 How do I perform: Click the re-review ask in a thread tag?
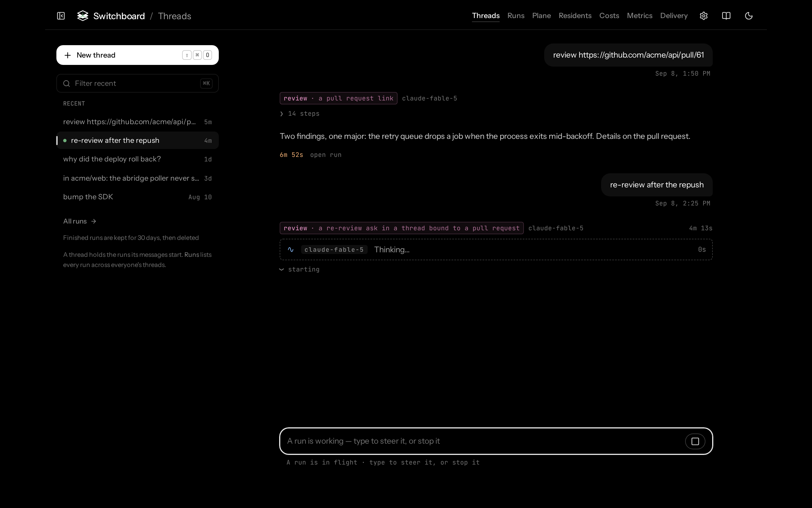[x=402, y=228]
